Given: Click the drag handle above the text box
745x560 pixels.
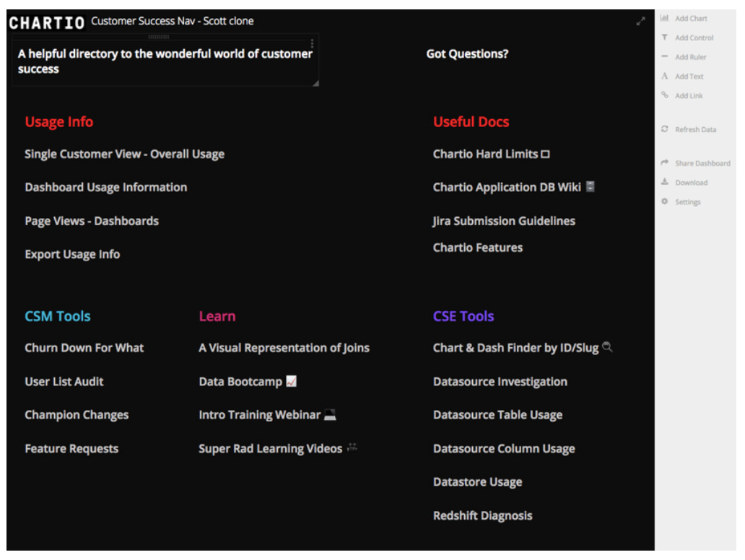Looking at the screenshot, I should pos(159,37).
